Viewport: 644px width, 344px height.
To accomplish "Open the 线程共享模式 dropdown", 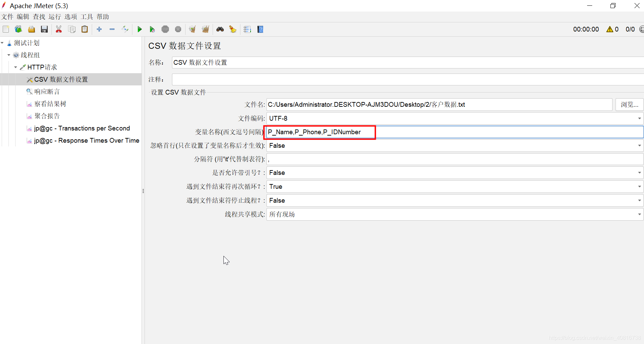I will point(455,215).
